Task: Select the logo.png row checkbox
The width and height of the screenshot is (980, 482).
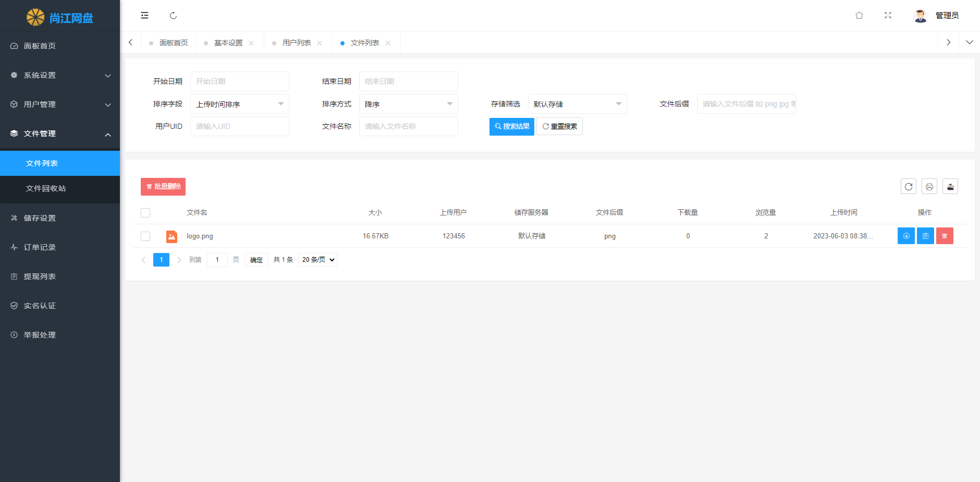Action: (x=145, y=236)
